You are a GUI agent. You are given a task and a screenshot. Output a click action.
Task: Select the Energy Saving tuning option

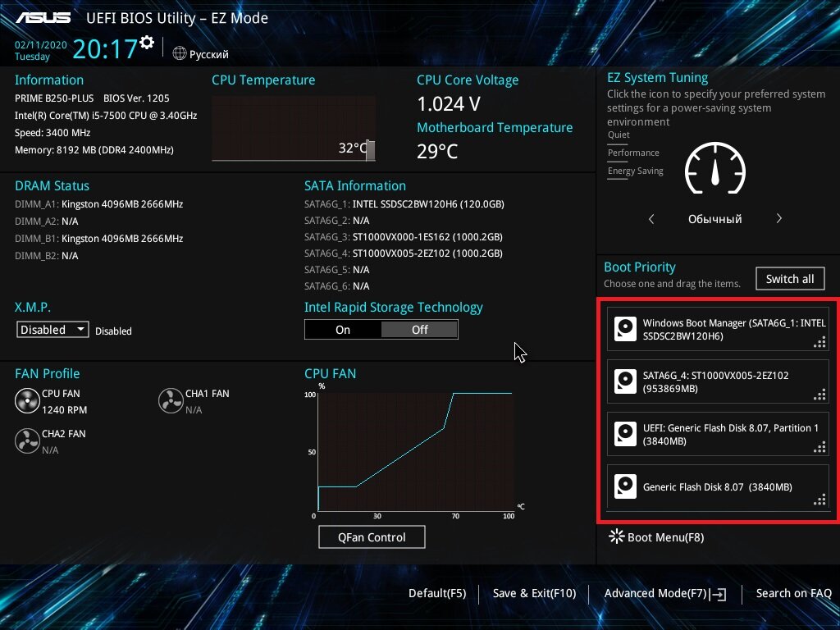click(636, 171)
